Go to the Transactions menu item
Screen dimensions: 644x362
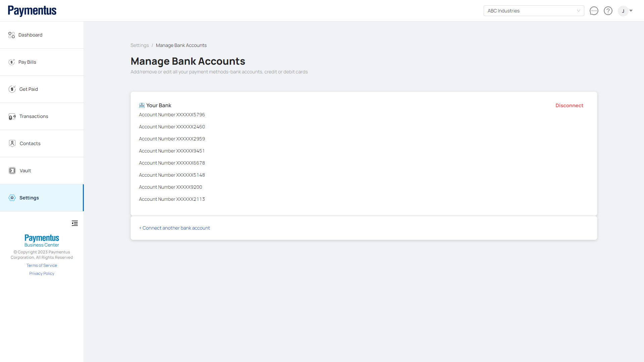click(34, 116)
